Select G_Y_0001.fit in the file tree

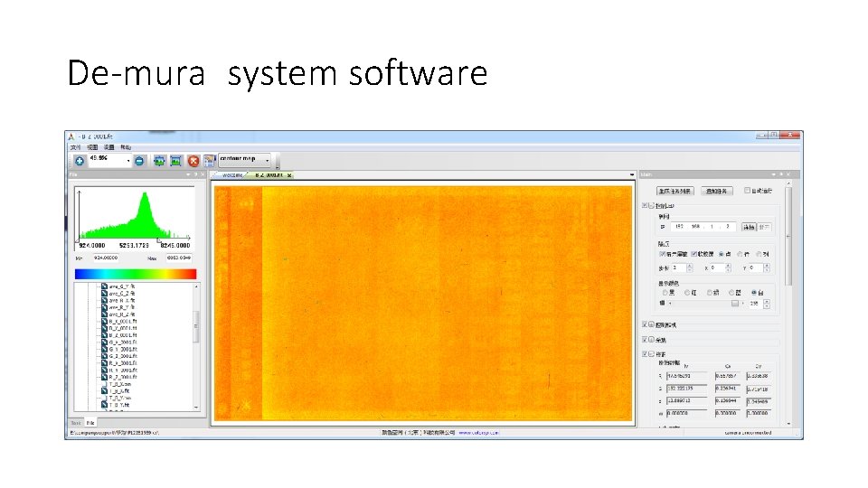[x=123, y=349]
